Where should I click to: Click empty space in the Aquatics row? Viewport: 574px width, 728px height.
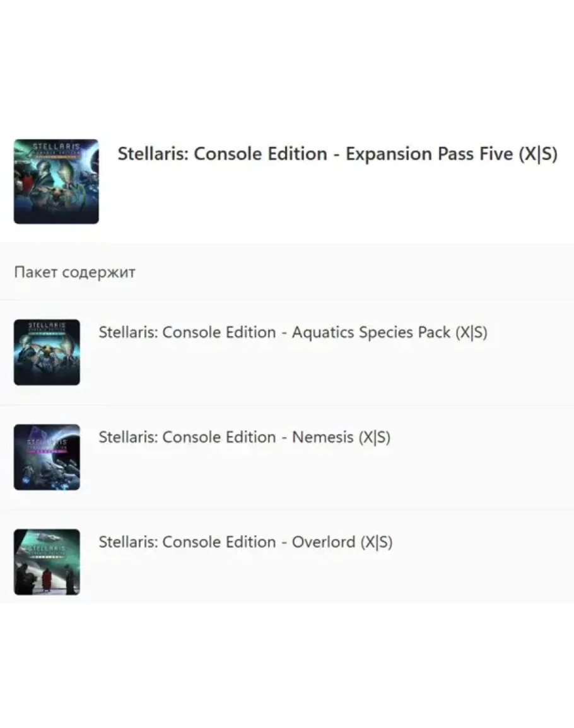(x=378, y=372)
